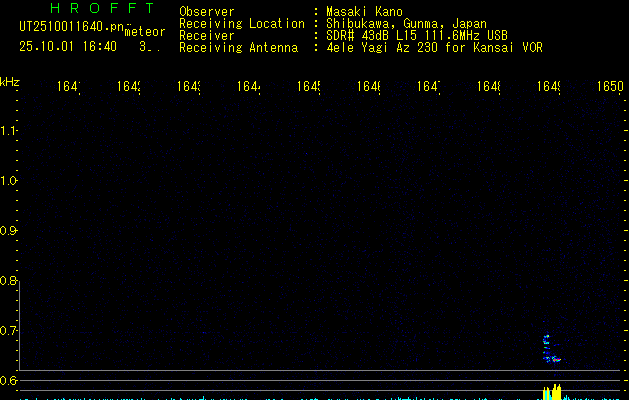Select the location Shibukawa, Gunma, Japan
The image size is (629, 400).
coord(406,24)
